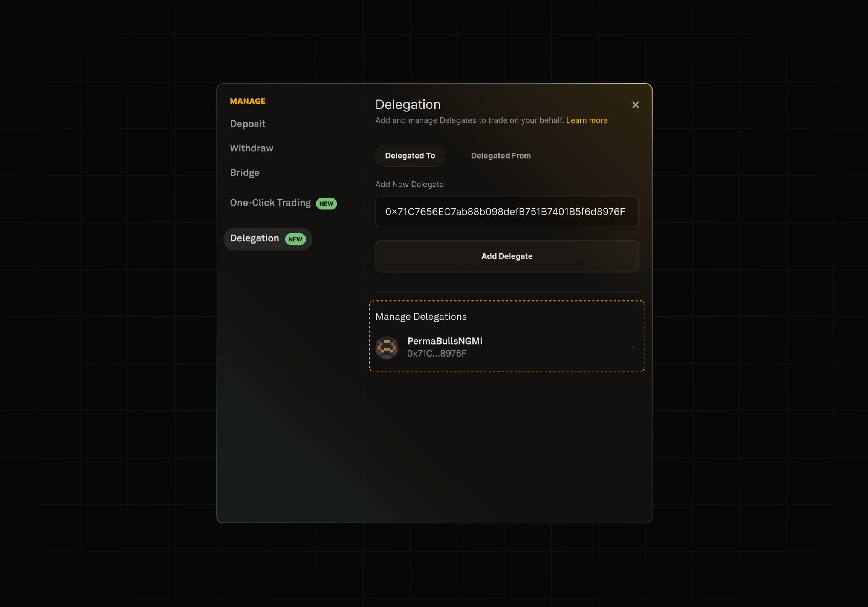This screenshot has height=607, width=868.
Task: Switch to the Delegated From tab
Action: (501, 156)
